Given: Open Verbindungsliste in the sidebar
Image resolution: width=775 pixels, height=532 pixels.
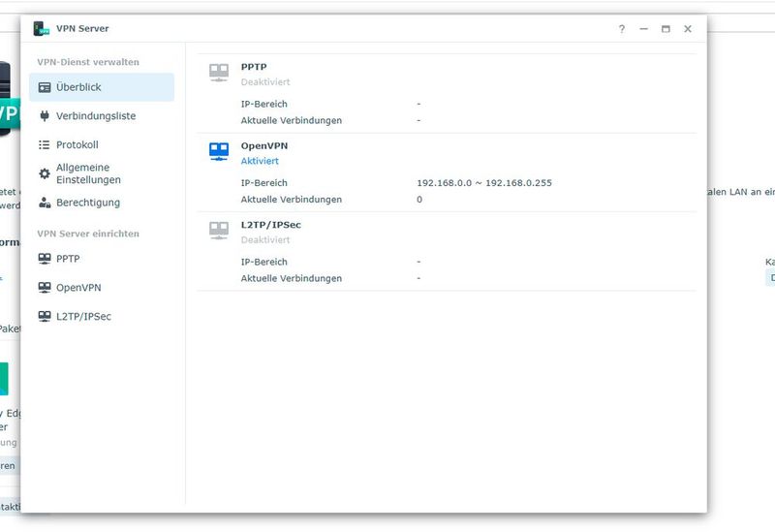Looking at the screenshot, I should click(x=102, y=116).
